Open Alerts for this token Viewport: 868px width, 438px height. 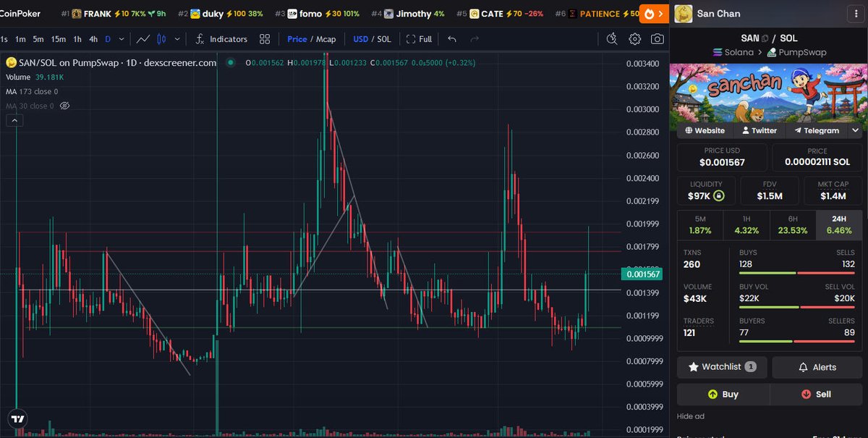[817, 367]
